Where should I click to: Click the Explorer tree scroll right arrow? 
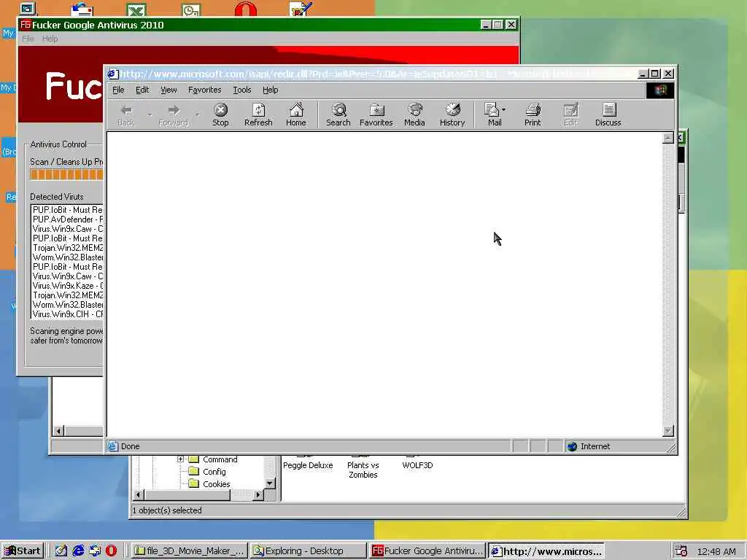click(x=258, y=495)
